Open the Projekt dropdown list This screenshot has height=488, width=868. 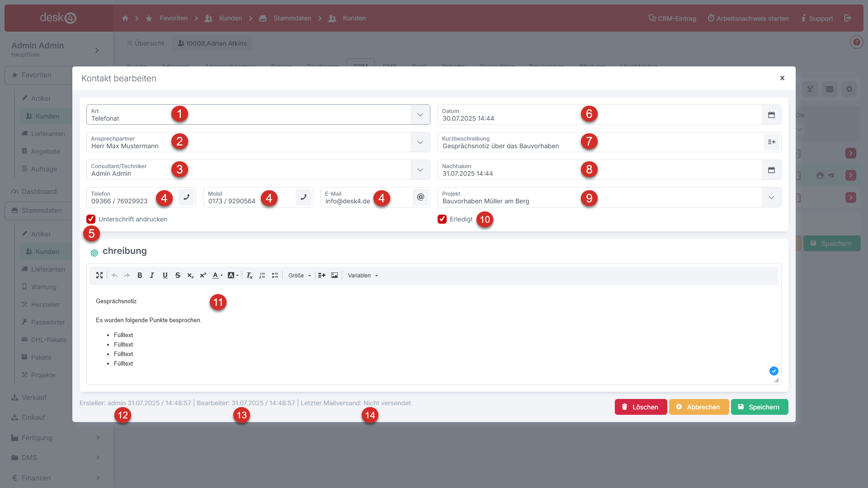pyautogui.click(x=771, y=197)
